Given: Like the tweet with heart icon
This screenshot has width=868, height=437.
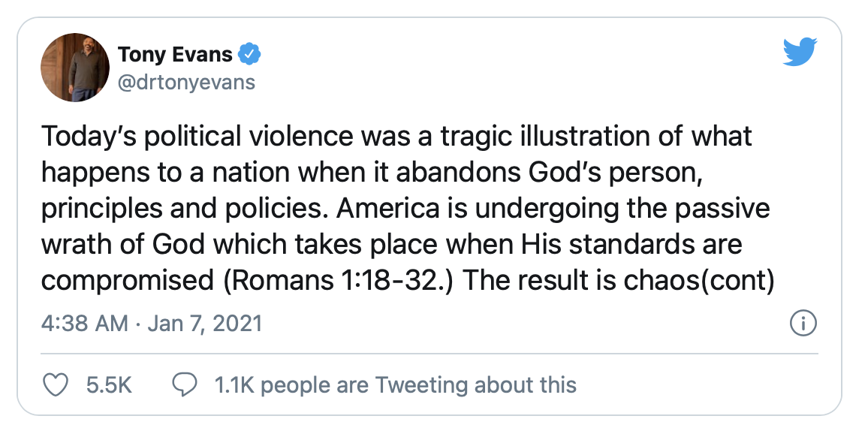Looking at the screenshot, I should (x=54, y=385).
